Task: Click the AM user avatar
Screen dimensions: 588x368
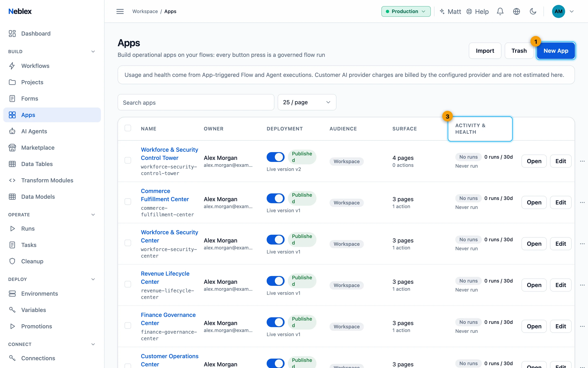Action: [x=558, y=11]
